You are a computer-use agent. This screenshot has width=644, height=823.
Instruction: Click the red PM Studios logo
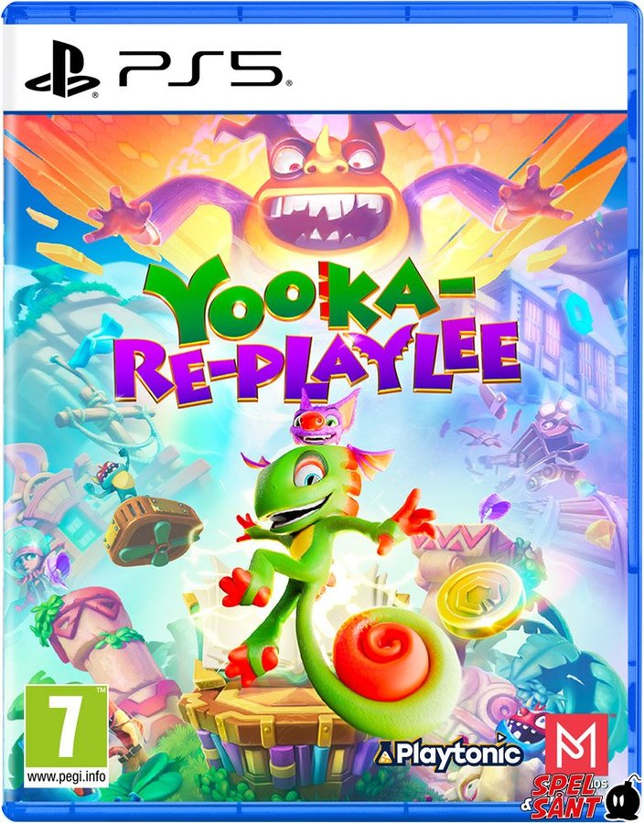[x=575, y=743]
